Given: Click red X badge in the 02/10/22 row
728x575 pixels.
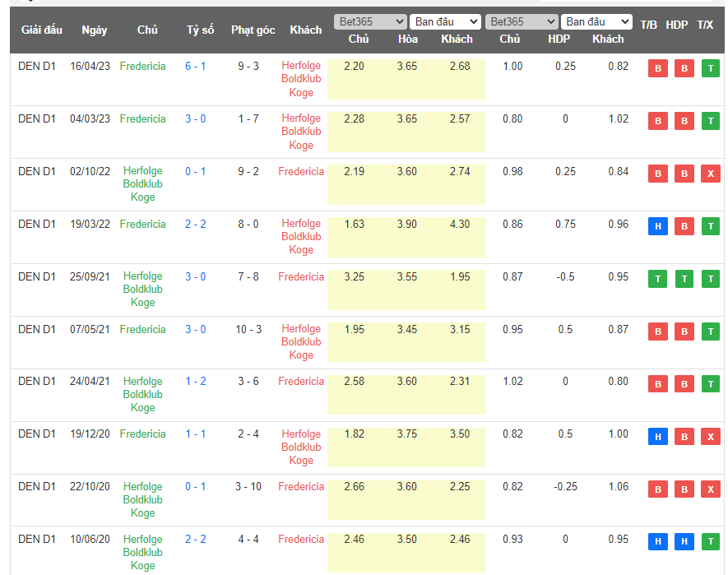Looking at the screenshot, I should pos(710,174).
